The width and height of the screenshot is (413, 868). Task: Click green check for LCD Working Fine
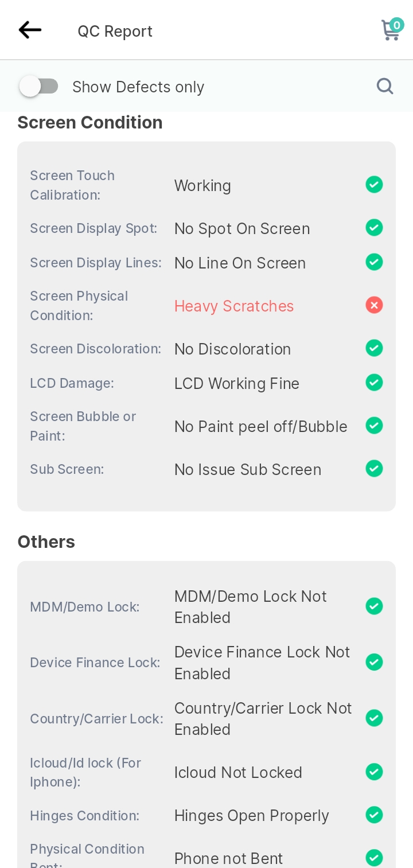(374, 383)
